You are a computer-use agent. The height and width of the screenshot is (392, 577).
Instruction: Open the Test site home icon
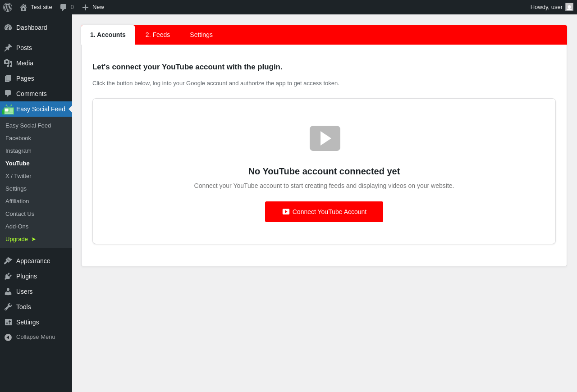[x=23, y=7]
